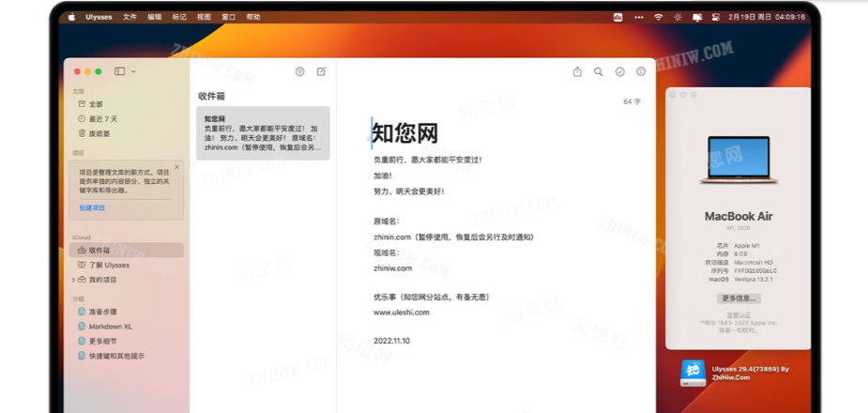Click the 收件箱 list header

(212, 97)
